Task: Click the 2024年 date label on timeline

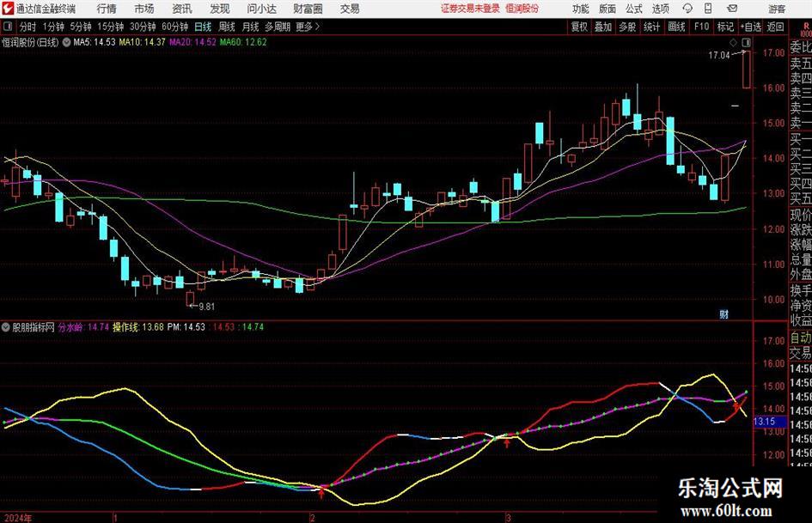Action: tap(18, 518)
